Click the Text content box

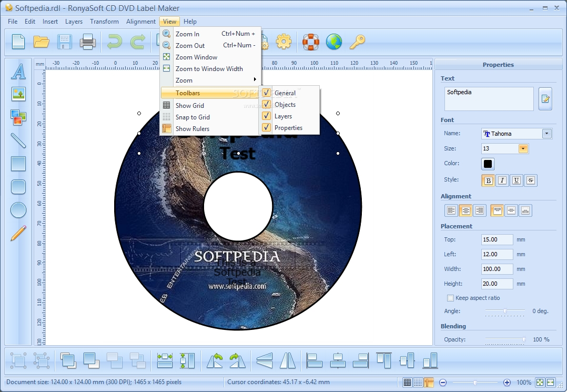(489, 99)
